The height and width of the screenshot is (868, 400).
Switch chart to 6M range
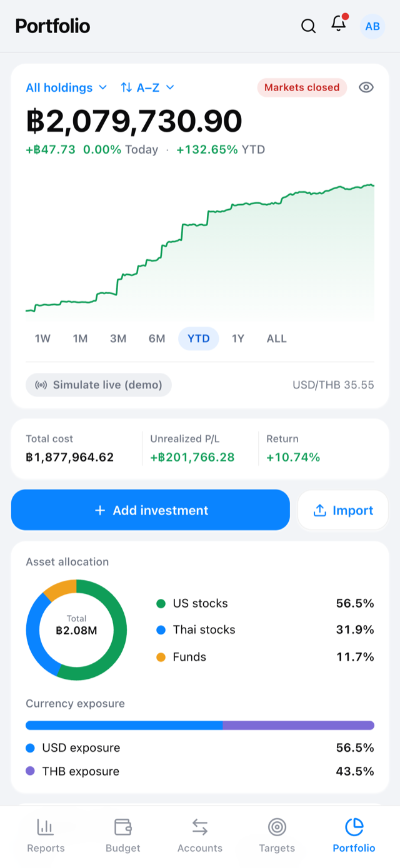157,338
